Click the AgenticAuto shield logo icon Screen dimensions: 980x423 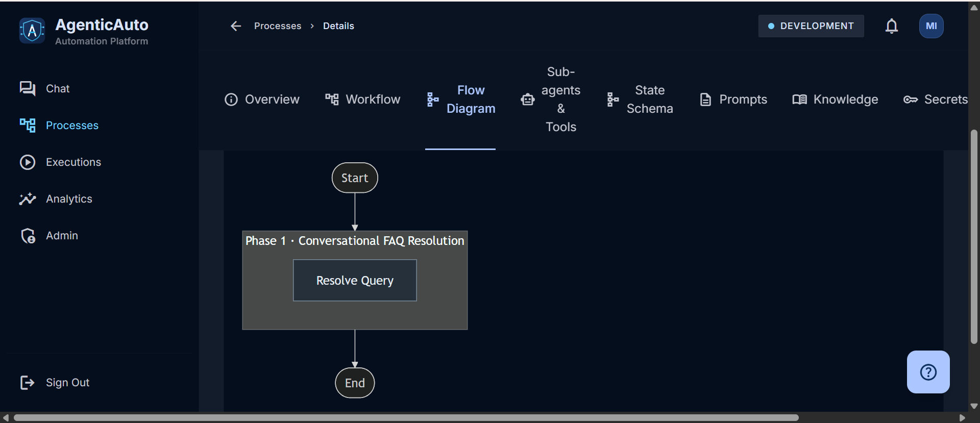click(32, 31)
